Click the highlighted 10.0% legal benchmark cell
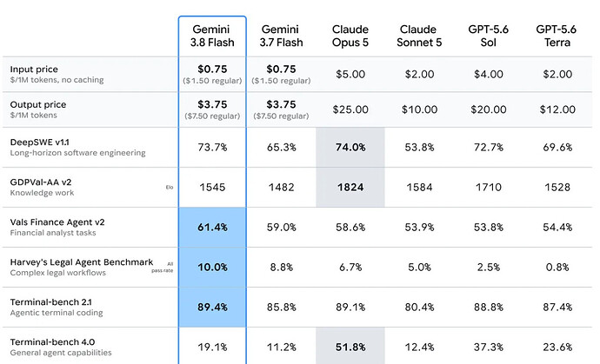The image size is (600, 364). 212,268
